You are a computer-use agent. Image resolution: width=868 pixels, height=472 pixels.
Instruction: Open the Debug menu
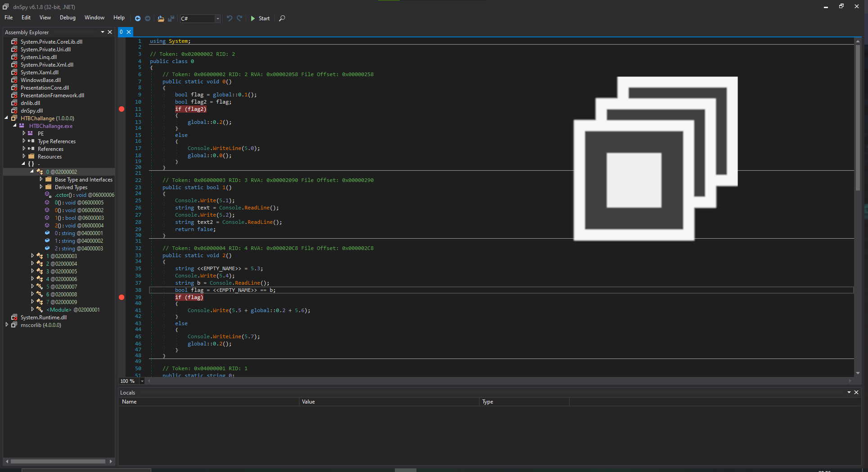point(68,18)
